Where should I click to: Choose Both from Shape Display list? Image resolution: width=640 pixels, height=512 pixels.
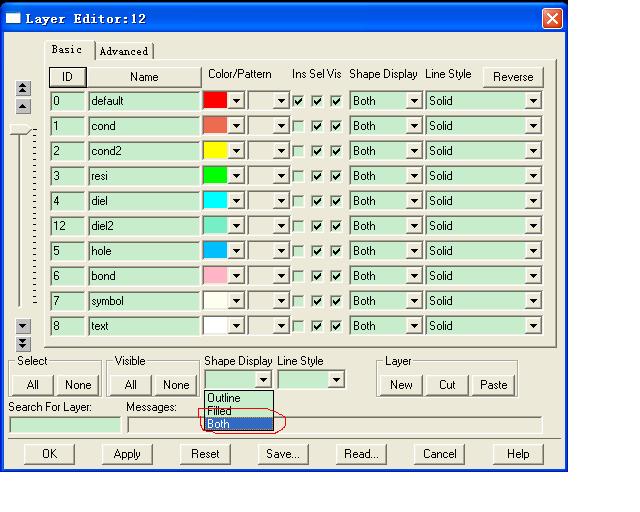[x=239, y=424]
